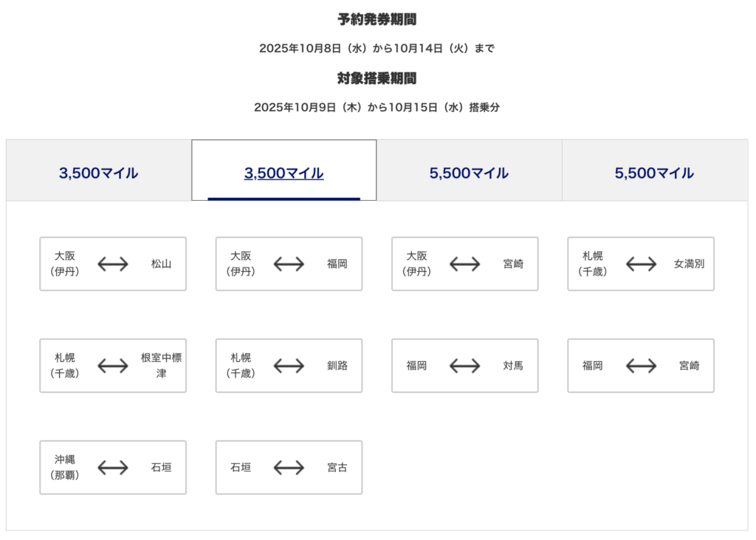Select the 女満別 destination label
The width and height of the screenshot is (756, 540).
click(x=689, y=264)
